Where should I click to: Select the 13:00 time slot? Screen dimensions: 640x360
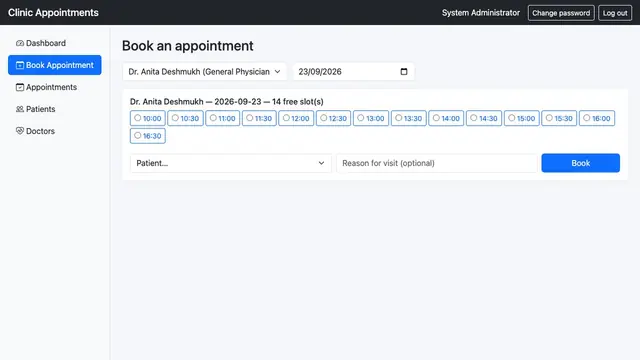tap(371, 118)
